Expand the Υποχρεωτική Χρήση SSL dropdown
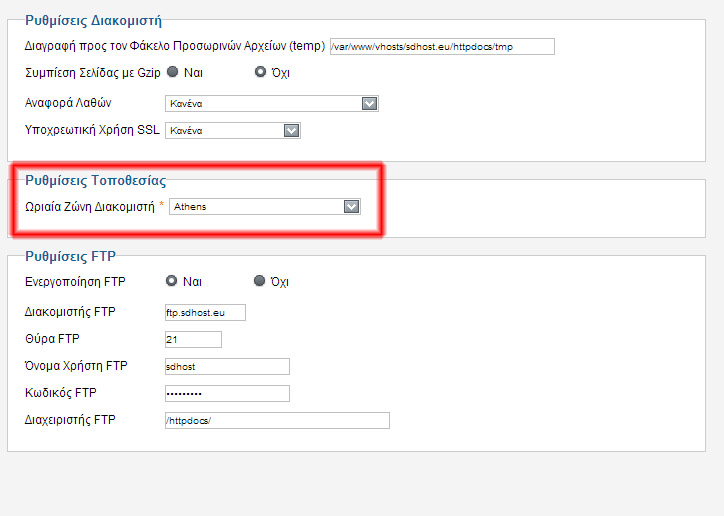The height and width of the screenshot is (516, 724). [233, 130]
